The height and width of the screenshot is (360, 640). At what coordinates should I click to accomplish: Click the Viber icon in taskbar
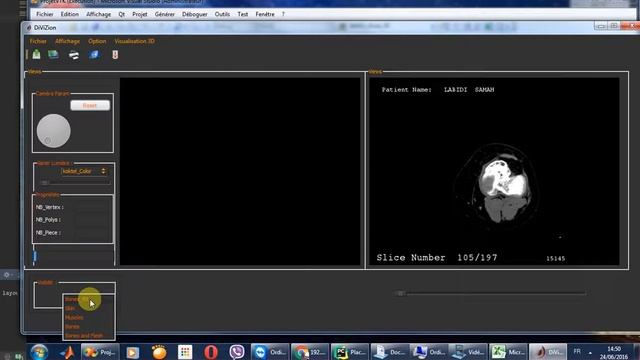coord(237,352)
